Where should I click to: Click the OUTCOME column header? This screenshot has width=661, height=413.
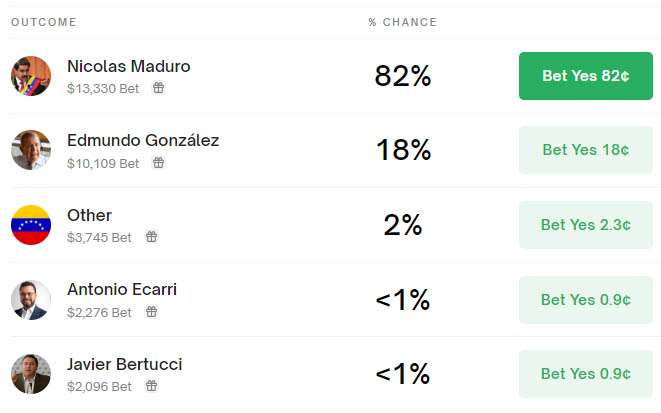point(43,22)
